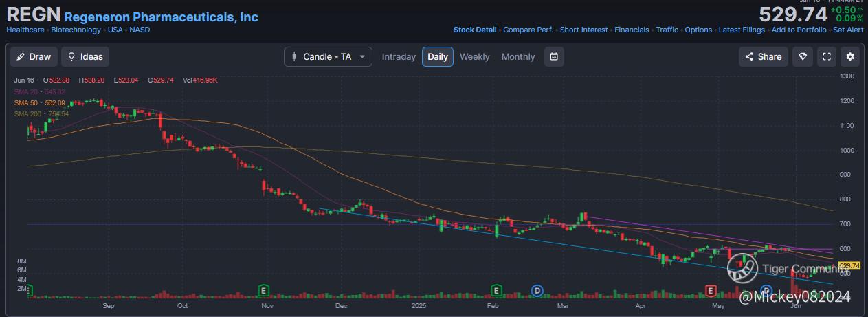Open the Regeneron Pharmaceuticals, Inc link
This screenshot has height=317, width=868.
[x=162, y=16]
